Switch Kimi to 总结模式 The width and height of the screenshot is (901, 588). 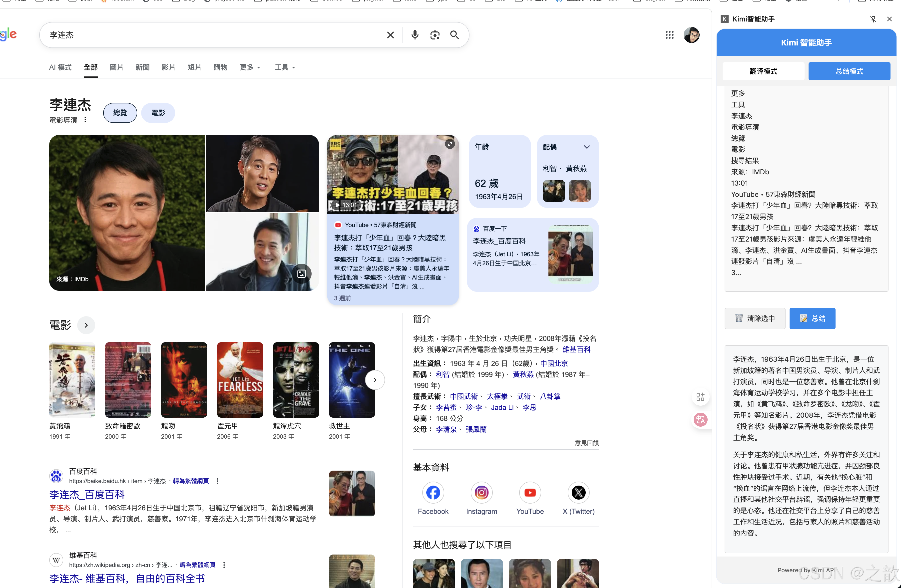click(849, 71)
